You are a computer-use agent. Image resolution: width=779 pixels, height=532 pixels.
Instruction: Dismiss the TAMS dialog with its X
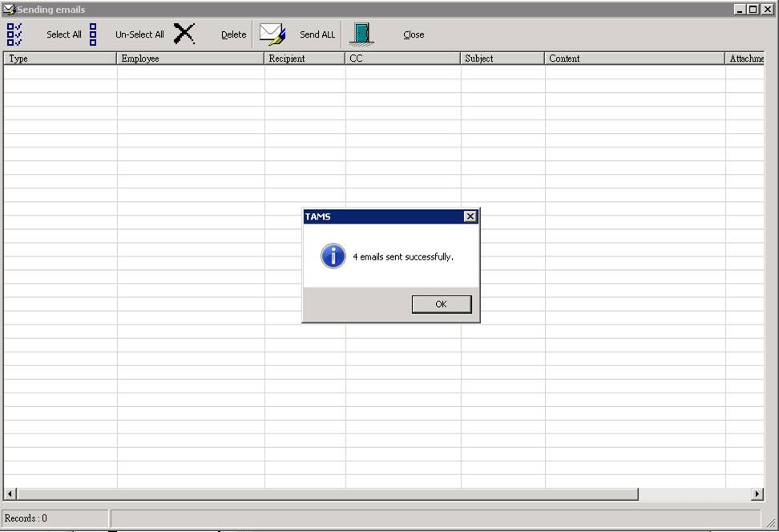point(470,216)
